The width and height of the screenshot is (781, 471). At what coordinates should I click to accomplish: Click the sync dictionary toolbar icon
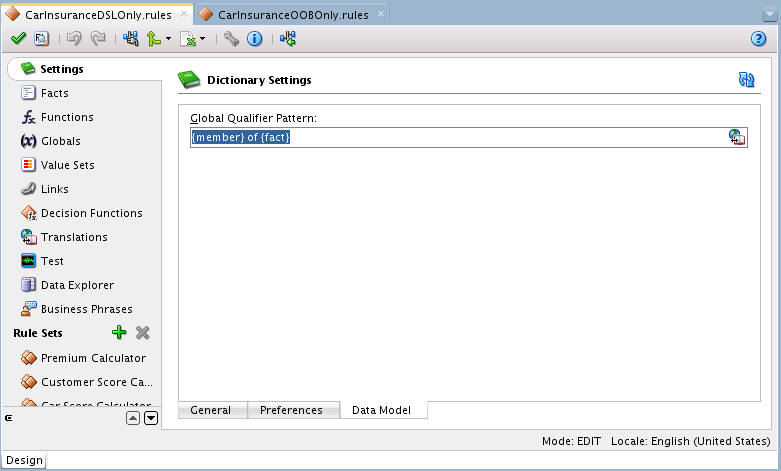click(287, 38)
